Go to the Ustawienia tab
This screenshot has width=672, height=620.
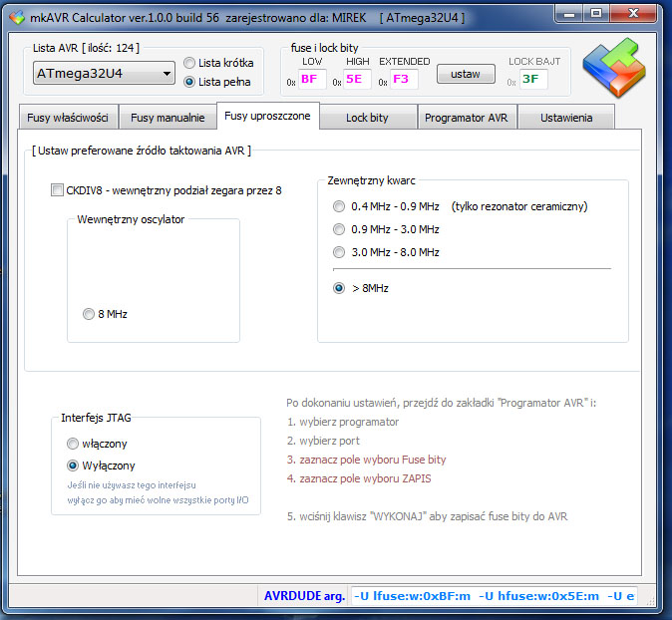point(566,117)
